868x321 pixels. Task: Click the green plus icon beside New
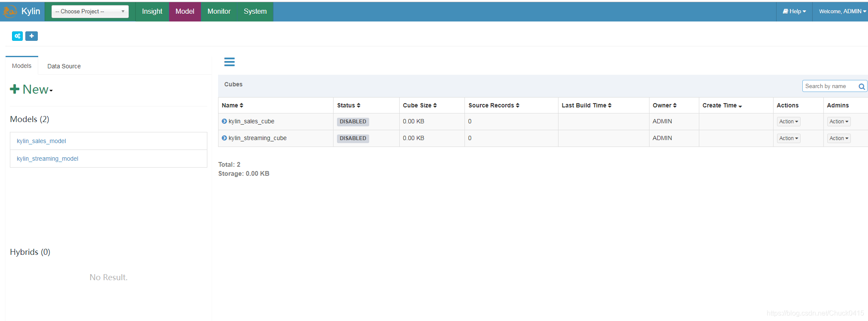[15, 89]
